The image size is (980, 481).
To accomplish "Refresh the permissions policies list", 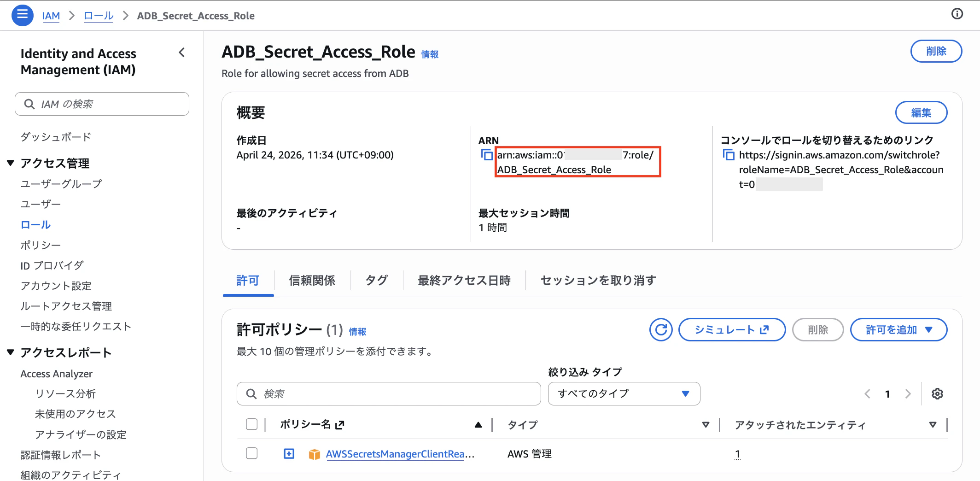I will (661, 330).
